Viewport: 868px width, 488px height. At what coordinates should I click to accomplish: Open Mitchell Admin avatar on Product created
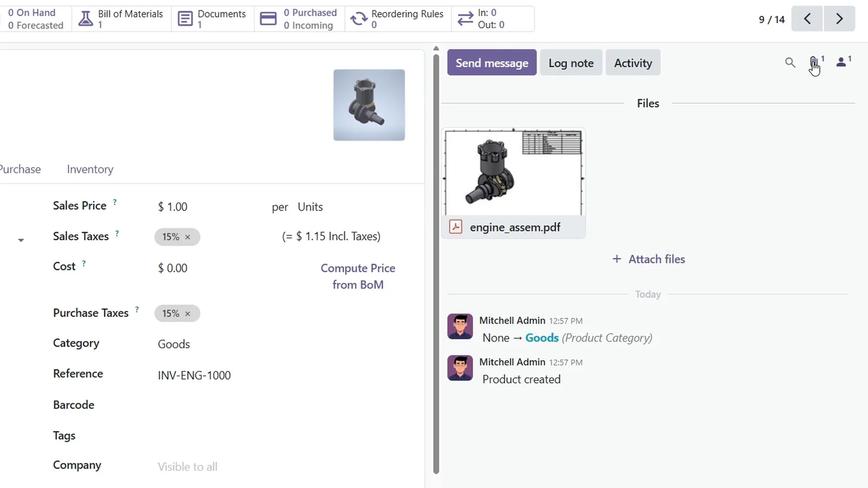pyautogui.click(x=460, y=368)
